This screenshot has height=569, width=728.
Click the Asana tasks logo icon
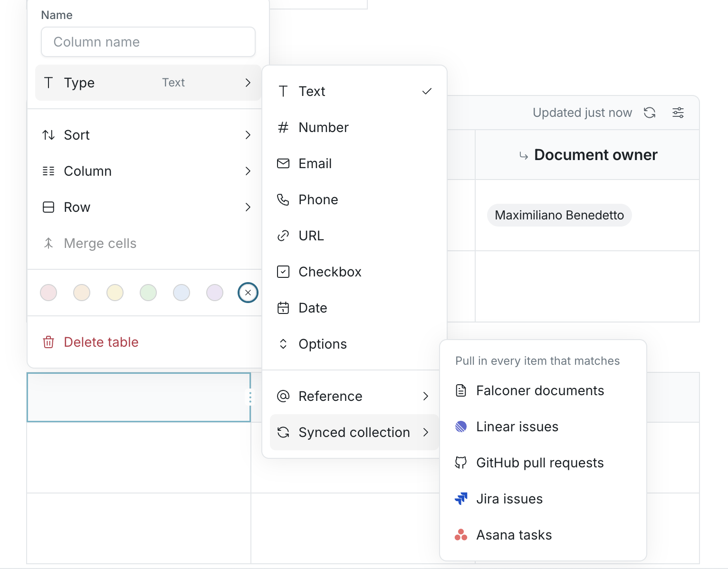[461, 535]
